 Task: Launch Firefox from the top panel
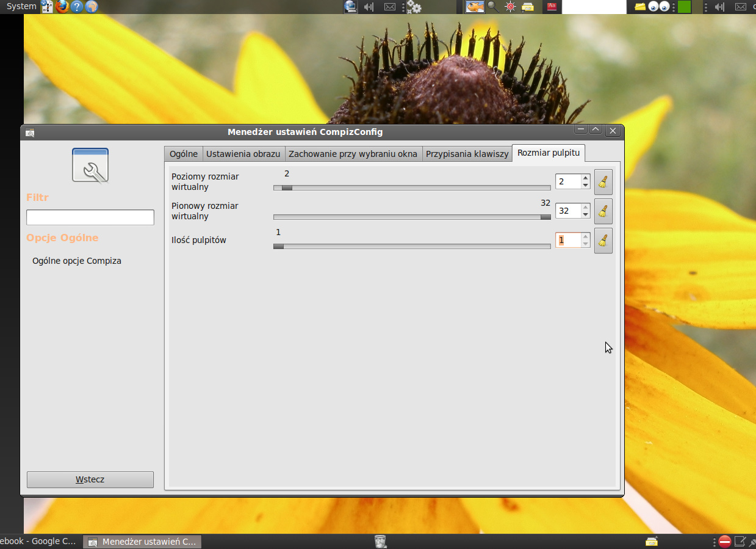62,7
